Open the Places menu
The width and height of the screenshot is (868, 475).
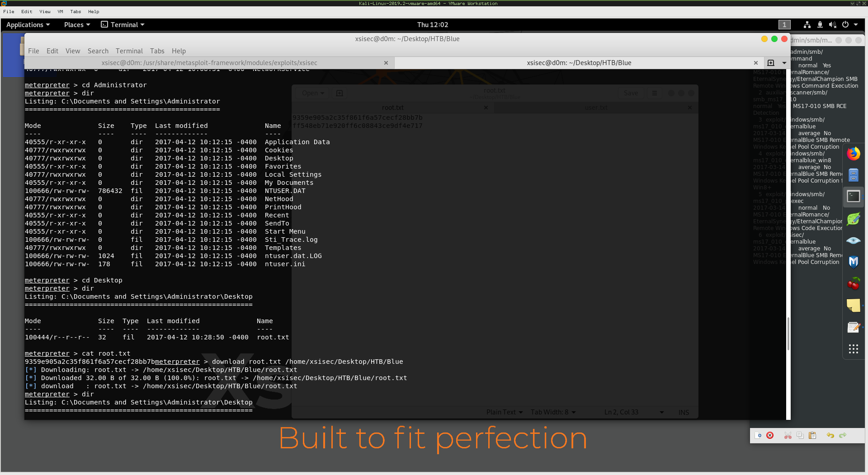[x=77, y=25]
